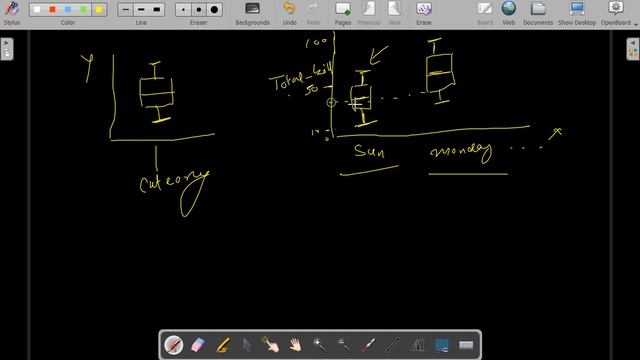Undo the last stroke
The image size is (640, 360).
tap(289, 13)
